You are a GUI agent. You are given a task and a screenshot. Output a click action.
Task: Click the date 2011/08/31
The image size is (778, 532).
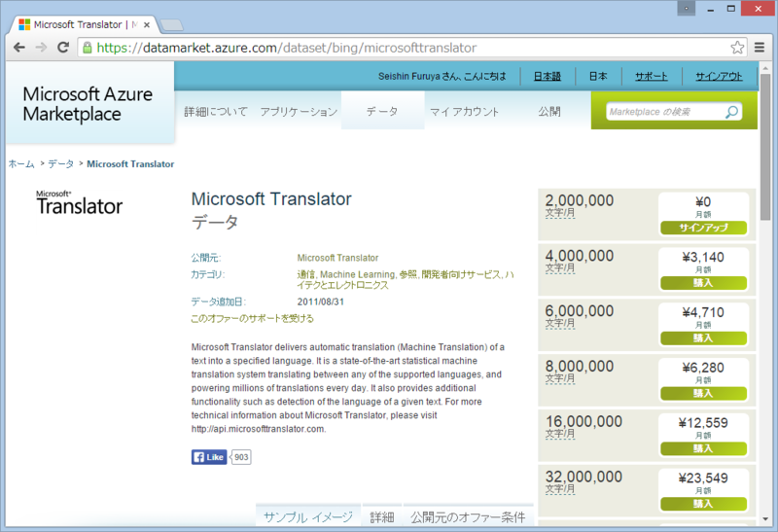[321, 301]
